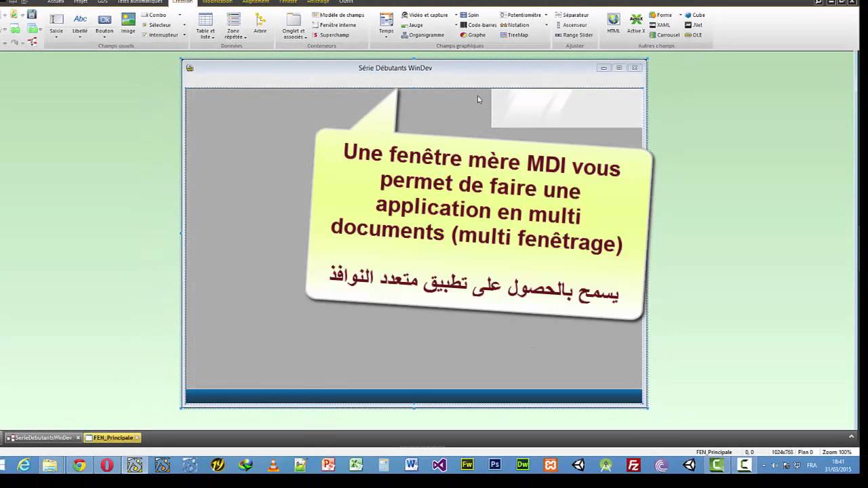
Task: Click the 1024x768 size in status bar
Action: pyautogui.click(x=783, y=452)
